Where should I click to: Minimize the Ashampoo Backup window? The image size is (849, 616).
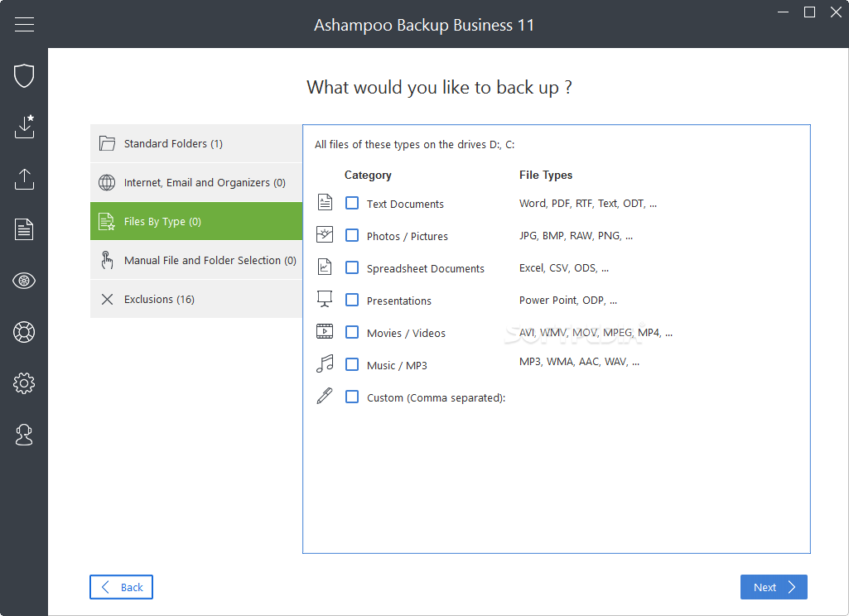point(783,12)
